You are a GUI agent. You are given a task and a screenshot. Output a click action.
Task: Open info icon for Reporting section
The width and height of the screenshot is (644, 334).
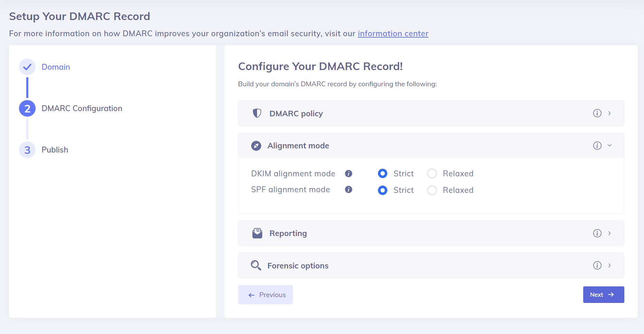tap(597, 233)
